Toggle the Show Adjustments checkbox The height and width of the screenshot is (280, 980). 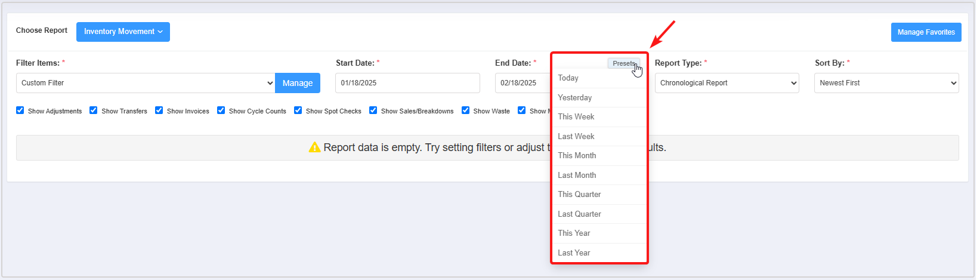[x=20, y=110]
